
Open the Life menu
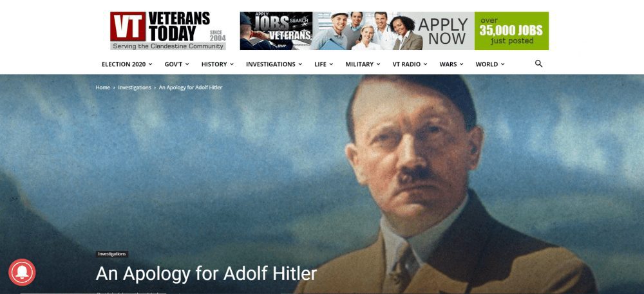coord(324,64)
